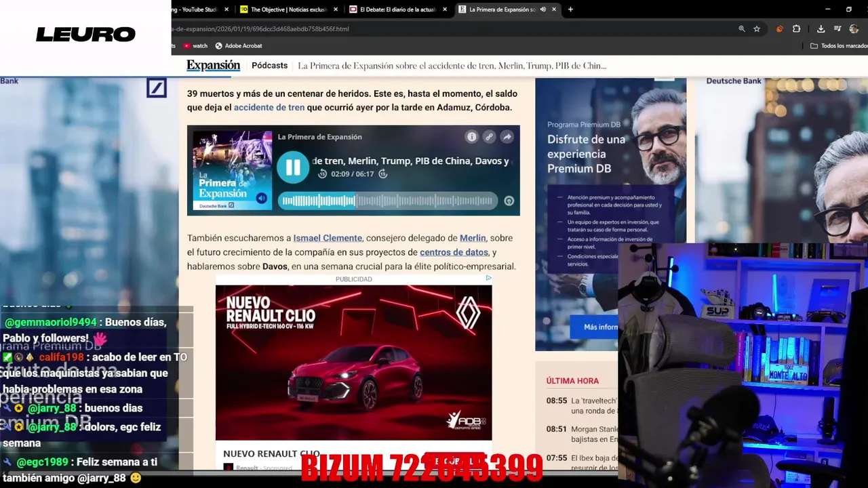The height and width of the screenshot is (488, 868).
Task: Click the Disfruta de una experiencia Premium DB headline
Action: (x=587, y=154)
